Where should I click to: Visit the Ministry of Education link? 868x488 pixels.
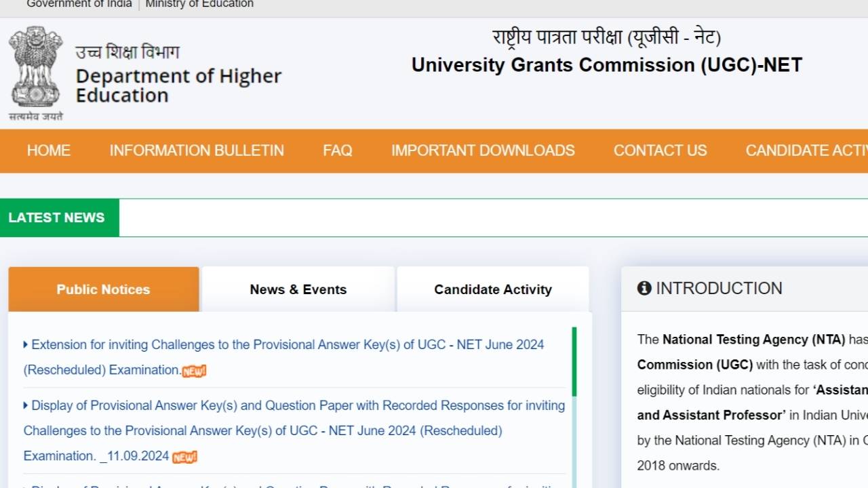point(199,4)
